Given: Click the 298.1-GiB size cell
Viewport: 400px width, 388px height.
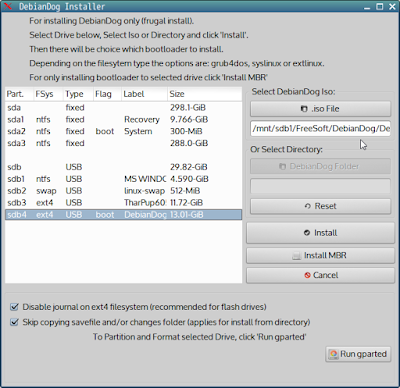Looking at the screenshot, I should click(188, 108).
